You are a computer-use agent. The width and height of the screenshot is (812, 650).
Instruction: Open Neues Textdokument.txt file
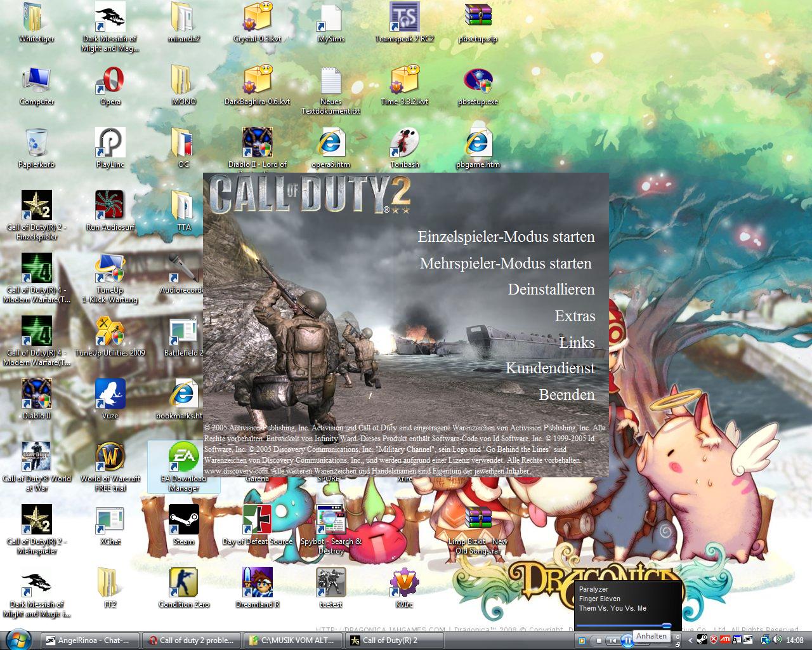click(331, 90)
